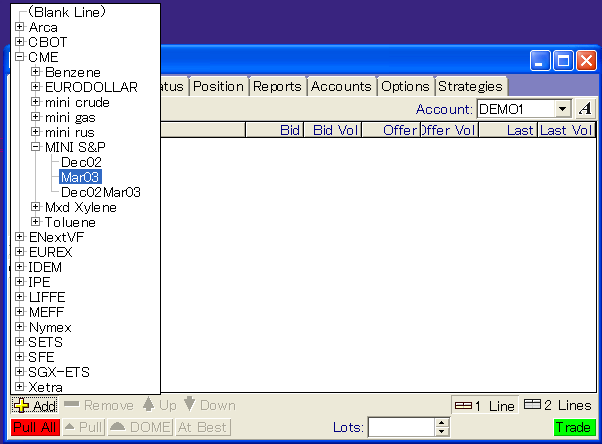Open the Options tab
602x444 pixels.
pos(405,86)
